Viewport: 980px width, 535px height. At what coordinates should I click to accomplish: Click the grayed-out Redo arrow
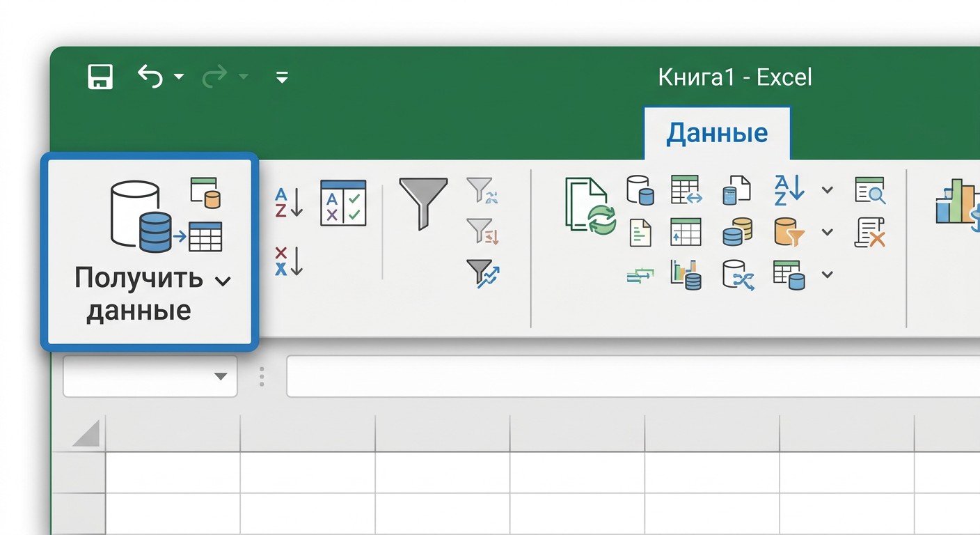215,76
